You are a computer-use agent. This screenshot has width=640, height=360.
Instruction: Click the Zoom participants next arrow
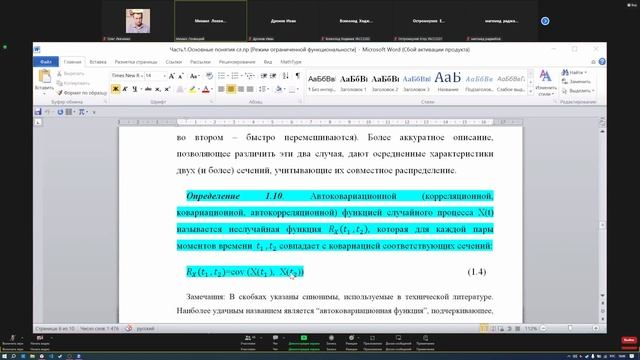coord(545,21)
